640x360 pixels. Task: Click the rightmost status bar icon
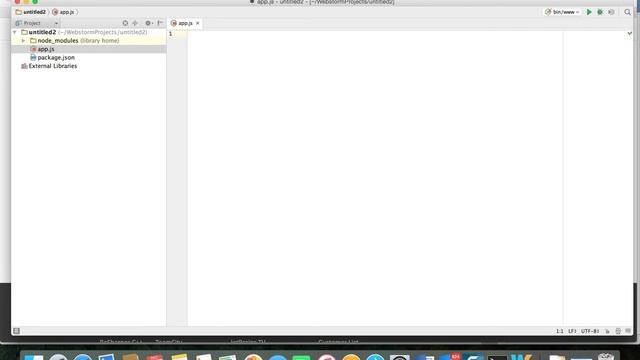click(628, 331)
